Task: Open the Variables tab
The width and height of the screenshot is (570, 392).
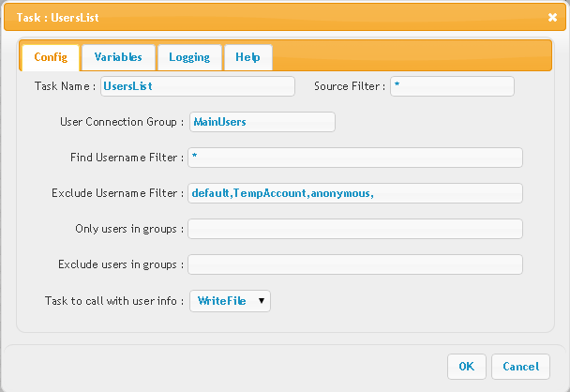Action: pyautogui.click(x=118, y=57)
